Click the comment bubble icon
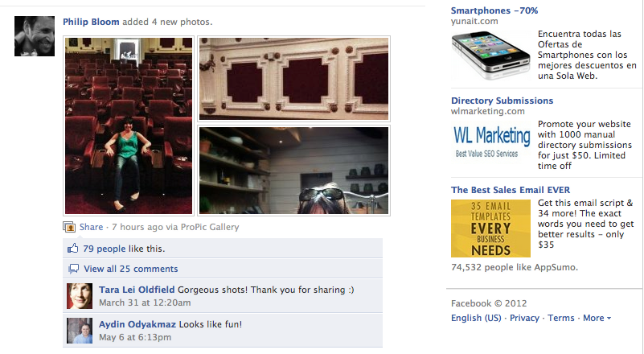The height and width of the screenshot is (354, 644). pos(73,269)
